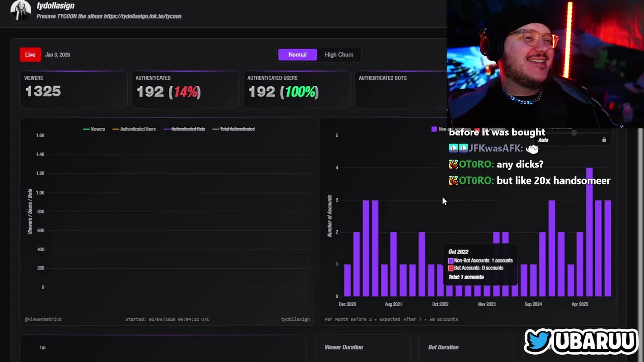644x362 pixels.
Task: Click the Authenticated Users 192 (100%) card
Action: click(x=297, y=89)
